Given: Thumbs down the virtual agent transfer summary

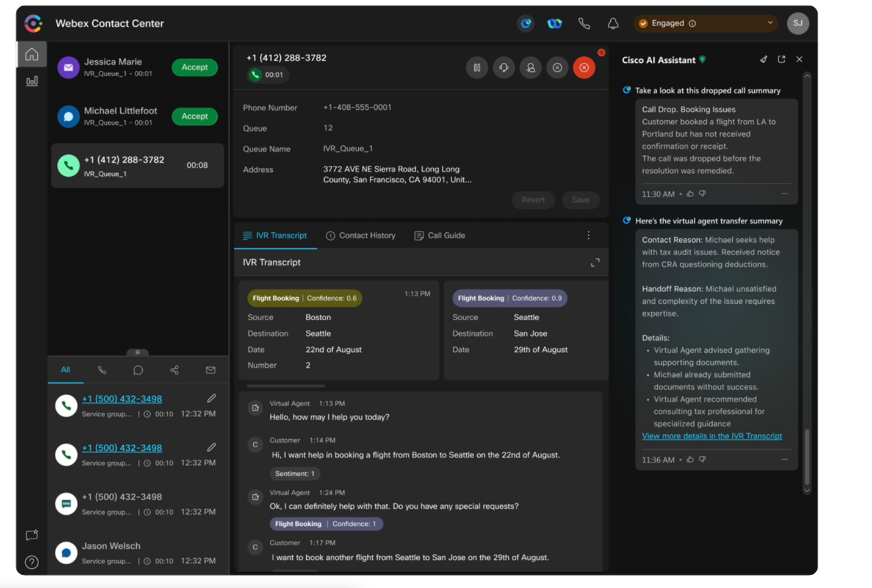Looking at the screenshot, I should point(702,459).
